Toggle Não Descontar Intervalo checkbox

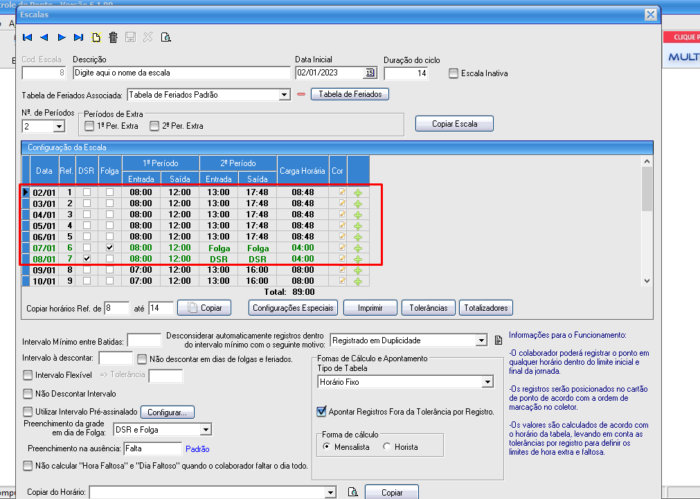click(27, 394)
